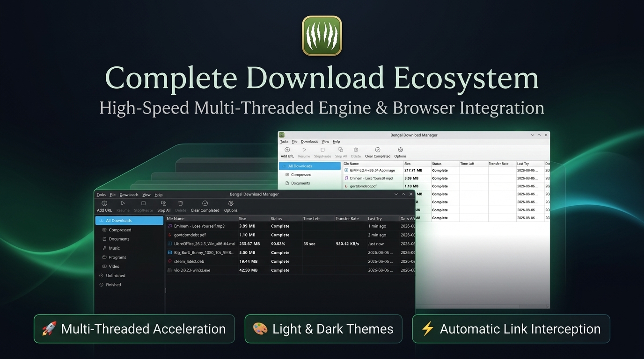Screen dimensions: 644x359
Task: Click Stop All in the dark window toolbar
Action: 164,207
